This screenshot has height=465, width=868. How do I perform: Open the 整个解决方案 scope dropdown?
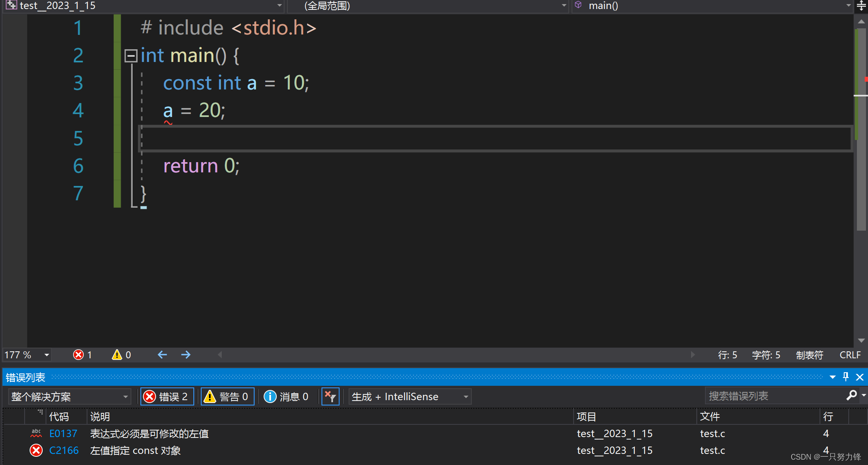(69, 396)
